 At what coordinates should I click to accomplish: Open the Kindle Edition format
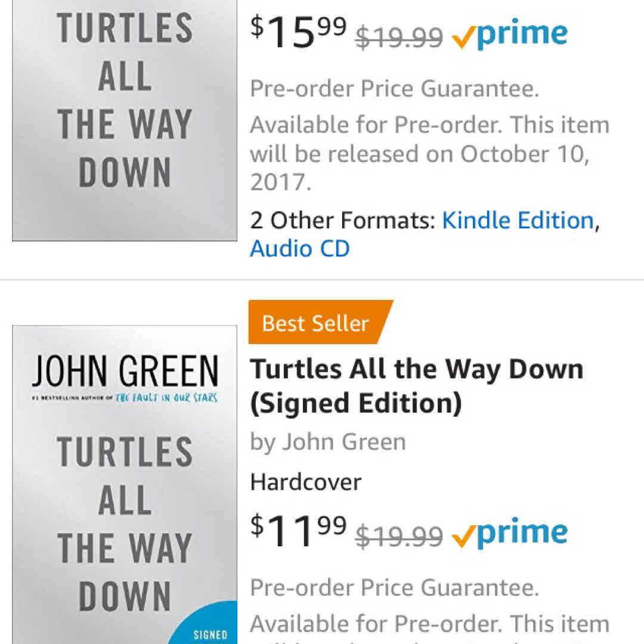click(518, 221)
